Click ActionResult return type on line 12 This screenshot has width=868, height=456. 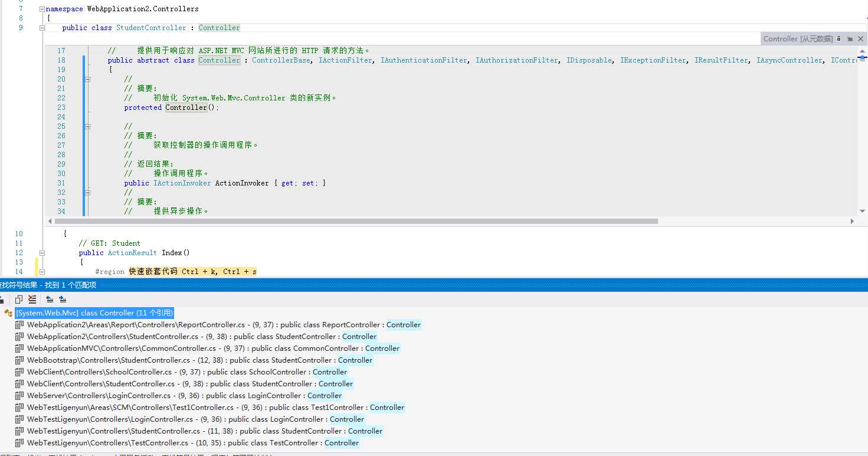pyautogui.click(x=132, y=253)
